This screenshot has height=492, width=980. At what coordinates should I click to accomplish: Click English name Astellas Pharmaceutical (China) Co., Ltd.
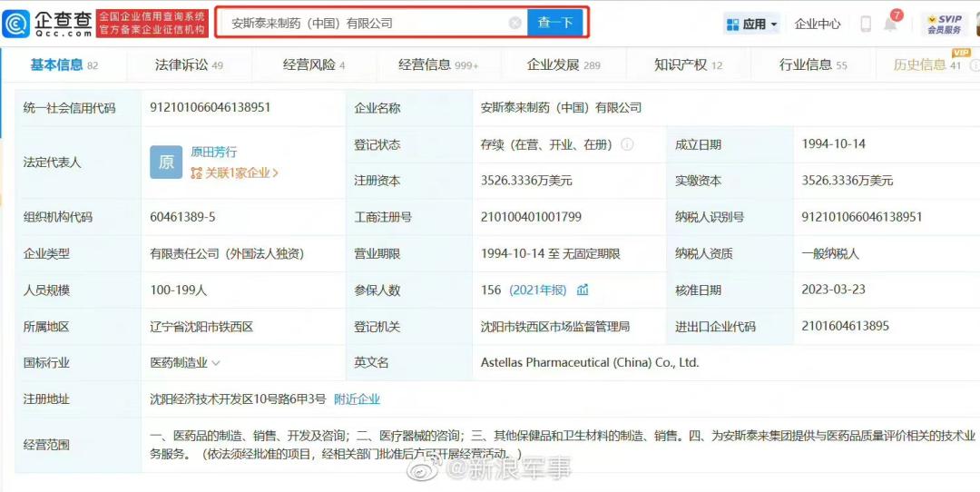[x=590, y=362]
